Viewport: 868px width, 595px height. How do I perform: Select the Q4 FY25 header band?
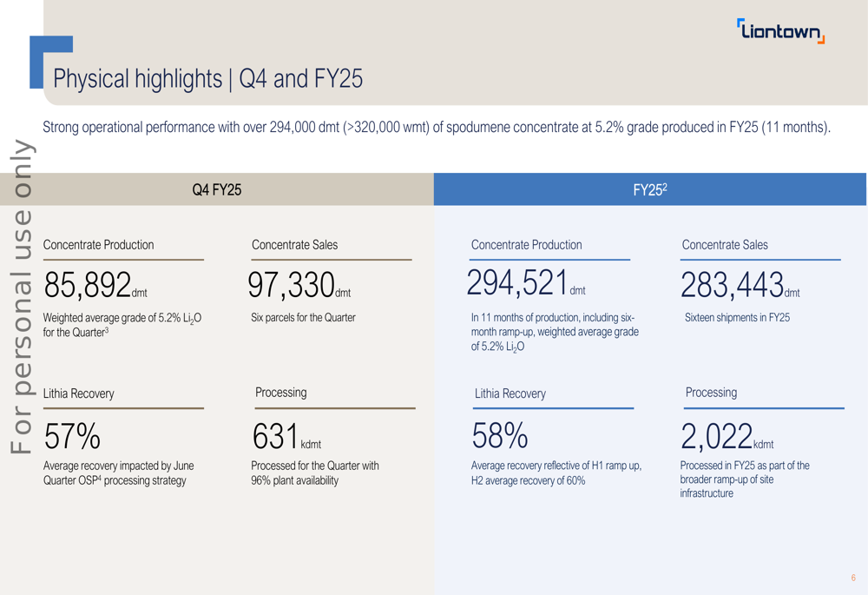click(x=217, y=189)
